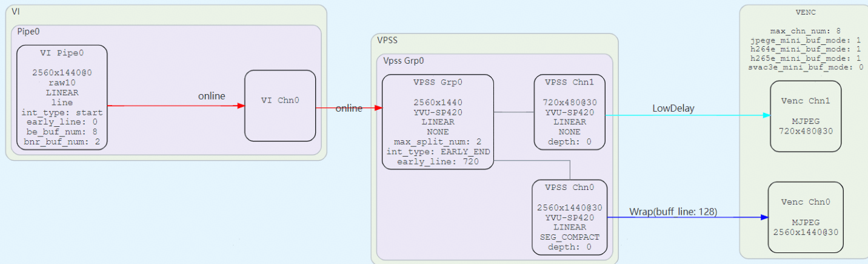Click the 'Vpss Grp0' cluster title
Viewport: 868px width, 264px height.
pos(403,60)
